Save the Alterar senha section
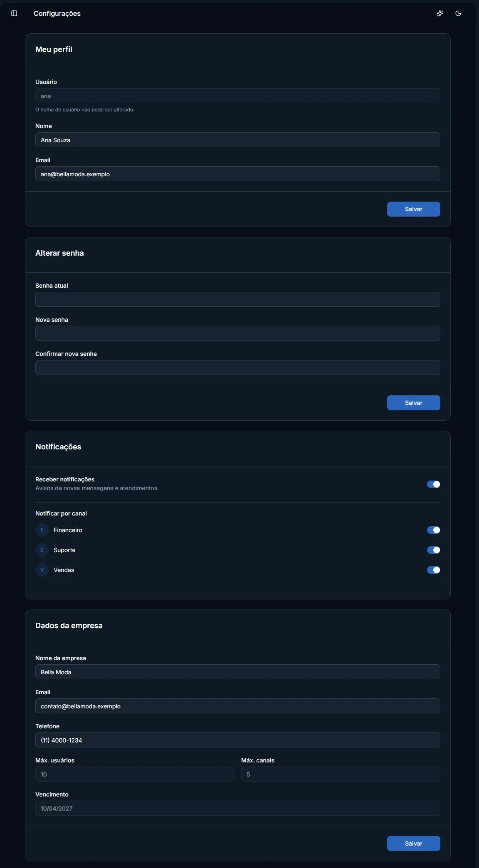This screenshot has width=479, height=868. [414, 403]
